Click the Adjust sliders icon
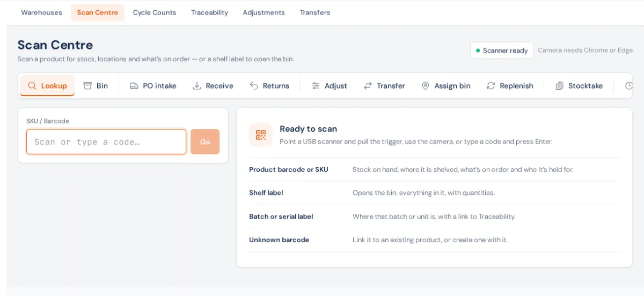 pyautogui.click(x=316, y=86)
